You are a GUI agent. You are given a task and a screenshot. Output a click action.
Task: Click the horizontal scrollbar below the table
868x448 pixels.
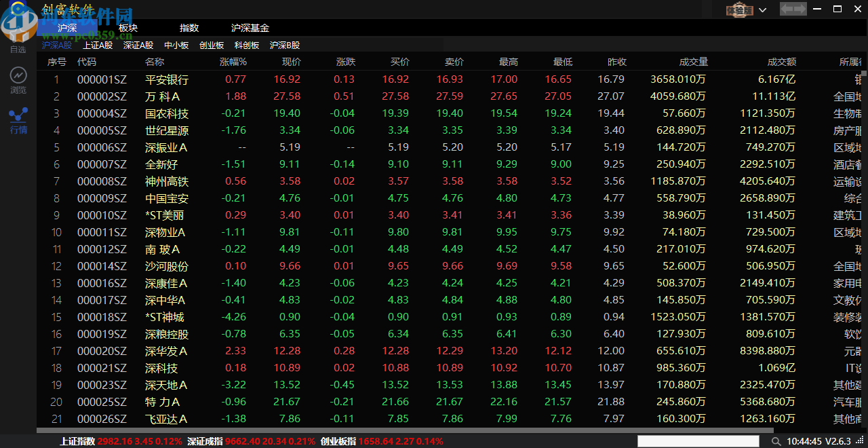tap(406, 430)
